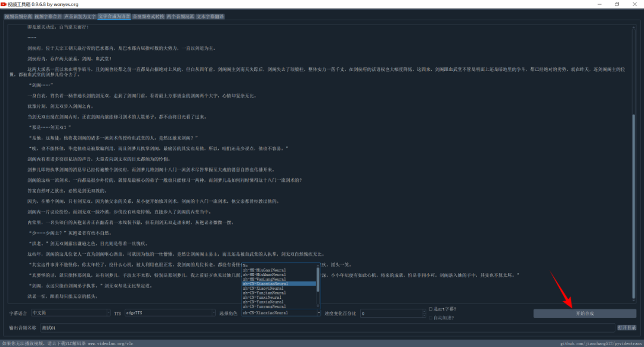The height and width of the screenshot is (347, 644).
Task: Open the 两个音频混流 tab
Action: point(180,17)
